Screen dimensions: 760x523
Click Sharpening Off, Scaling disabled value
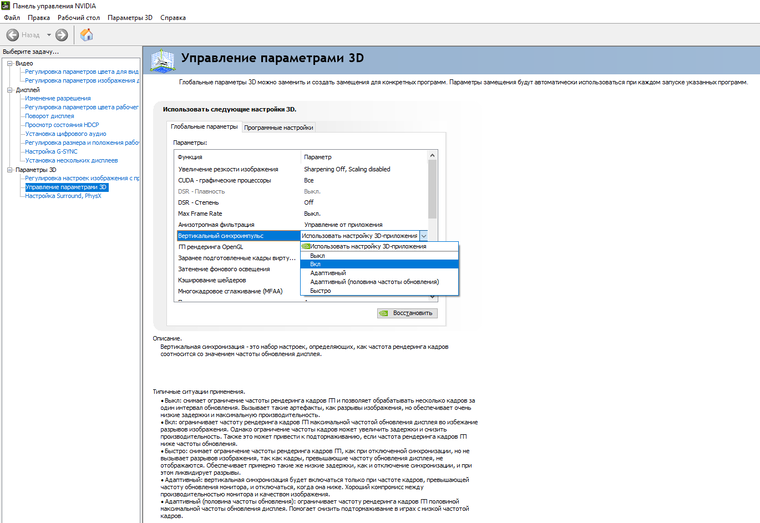pyautogui.click(x=347, y=169)
